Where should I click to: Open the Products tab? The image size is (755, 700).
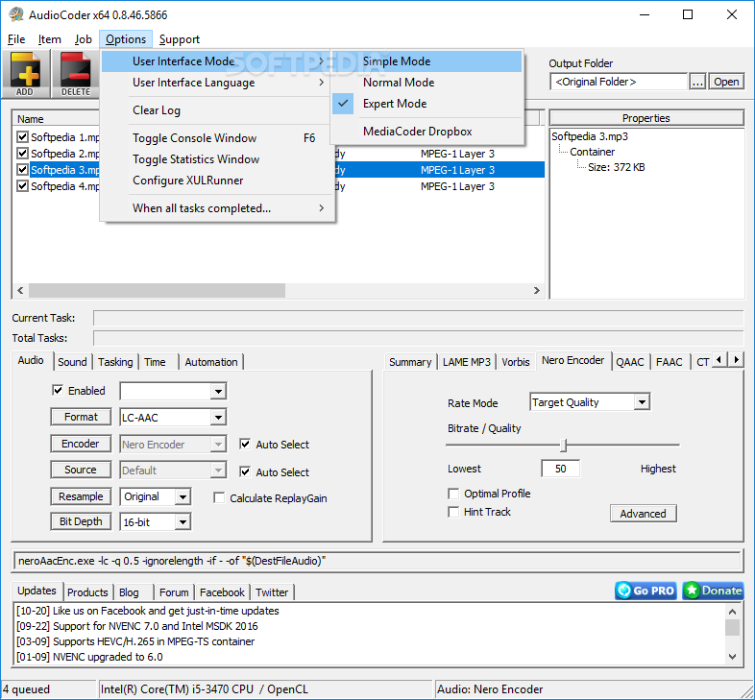pyautogui.click(x=87, y=592)
